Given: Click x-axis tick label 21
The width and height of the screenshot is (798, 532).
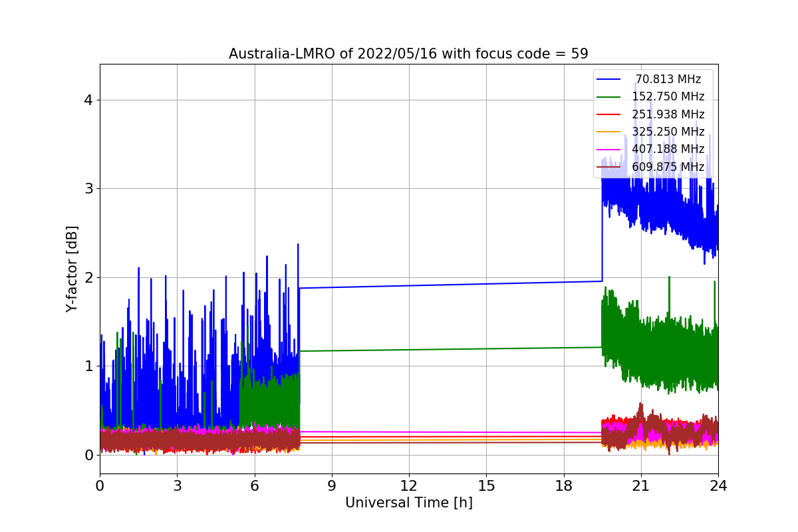Looking at the screenshot, I should click(641, 485).
